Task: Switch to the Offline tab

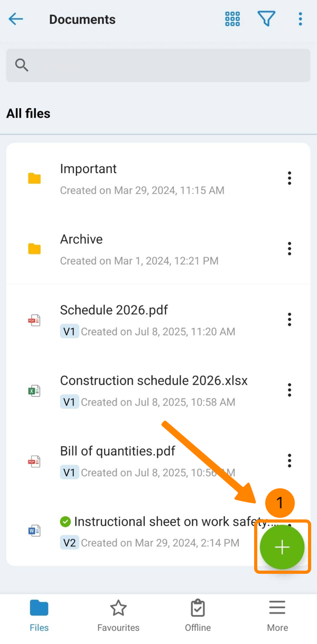Action: [198, 615]
